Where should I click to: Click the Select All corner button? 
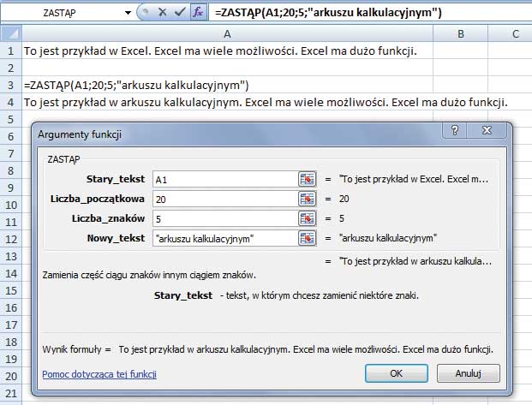(x=10, y=33)
